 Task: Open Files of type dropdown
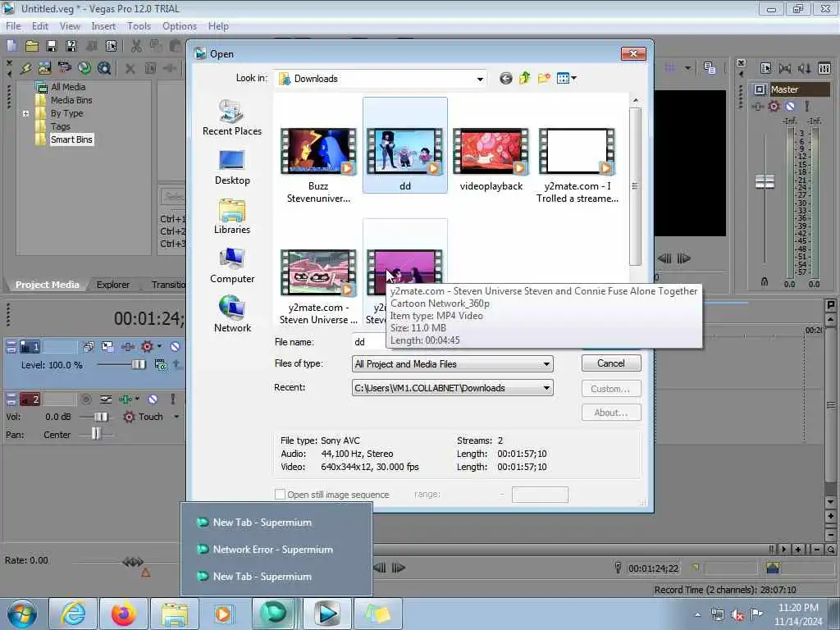point(546,364)
